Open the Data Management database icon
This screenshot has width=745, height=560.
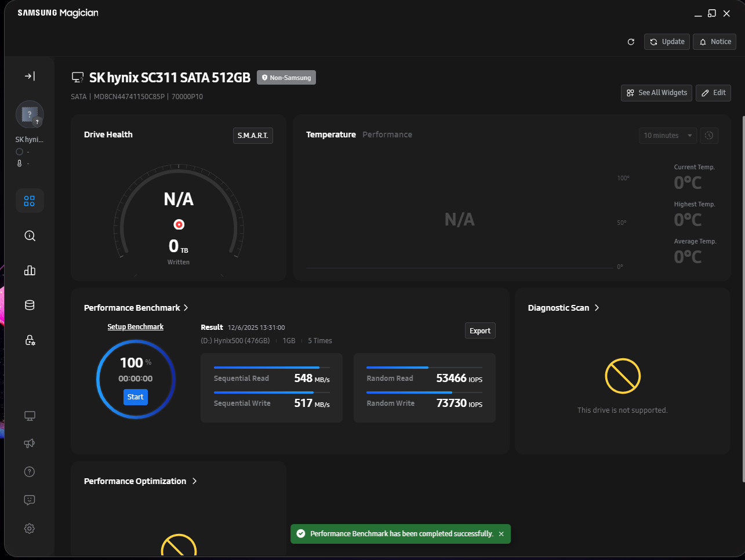coord(30,306)
